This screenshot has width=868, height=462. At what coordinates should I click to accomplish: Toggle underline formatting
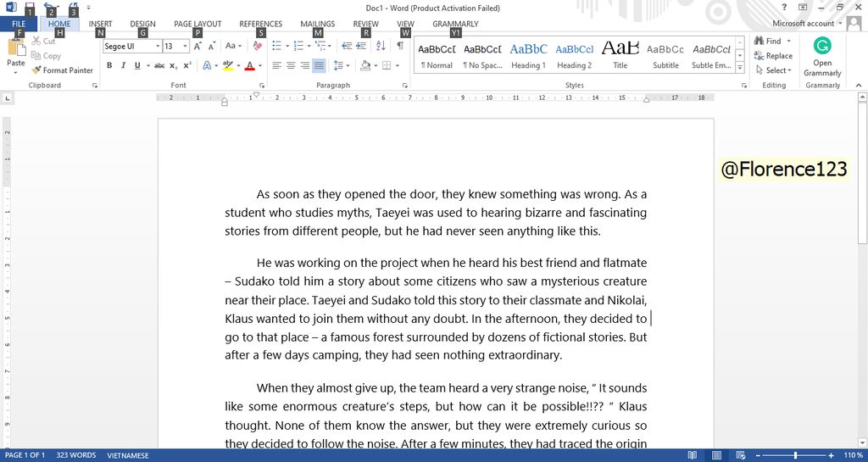[137, 65]
